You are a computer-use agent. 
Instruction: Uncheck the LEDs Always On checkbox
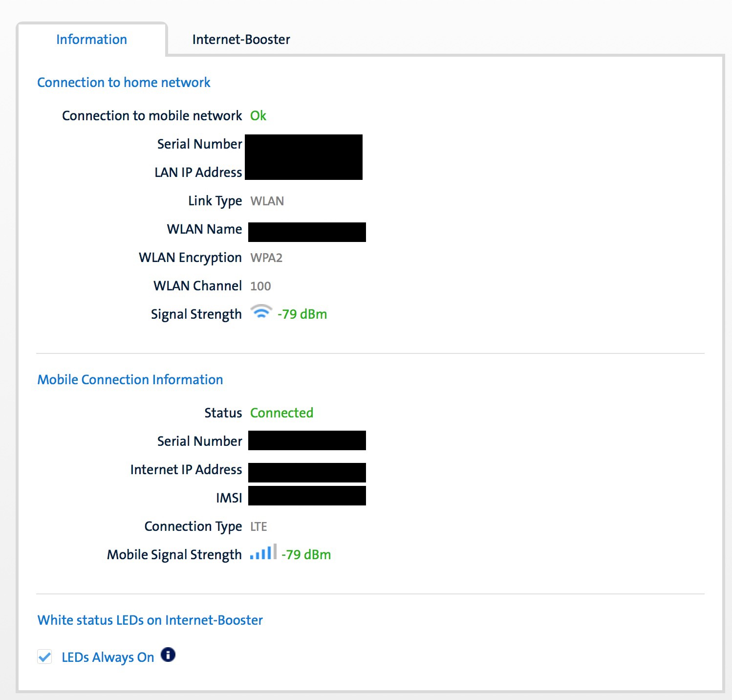pyautogui.click(x=45, y=657)
